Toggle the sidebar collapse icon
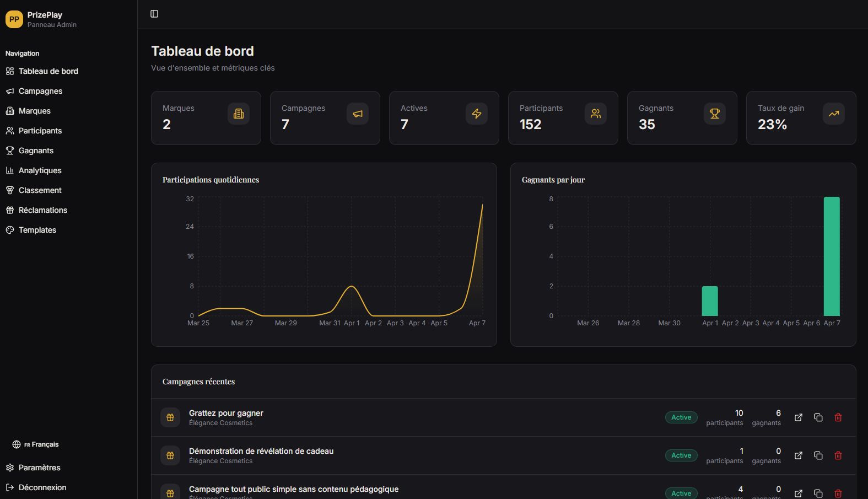 154,14
